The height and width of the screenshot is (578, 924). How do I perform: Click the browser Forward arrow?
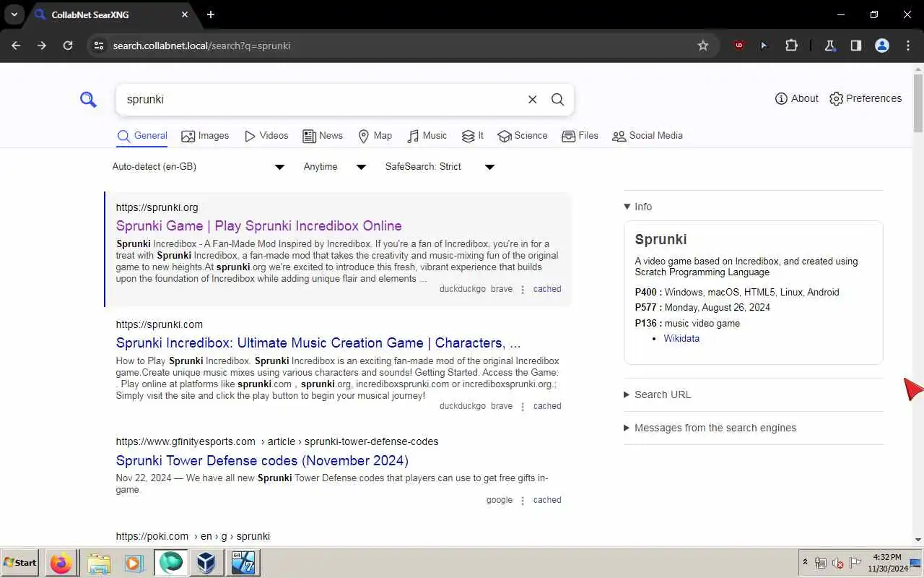[42, 46]
